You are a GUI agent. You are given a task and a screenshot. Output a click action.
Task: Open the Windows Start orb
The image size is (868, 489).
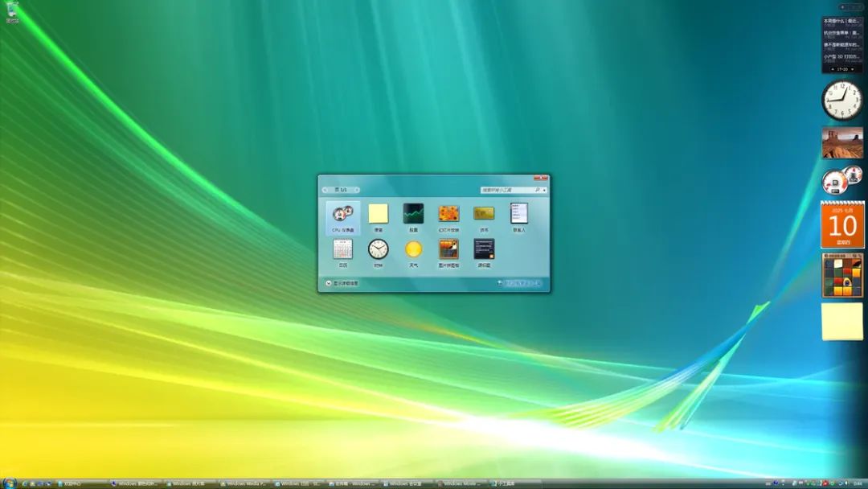click(10, 483)
